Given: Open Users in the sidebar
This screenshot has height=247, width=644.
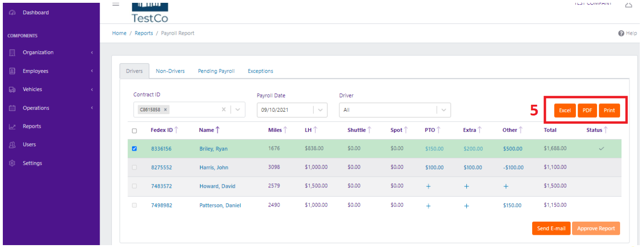Looking at the screenshot, I should coord(30,145).
